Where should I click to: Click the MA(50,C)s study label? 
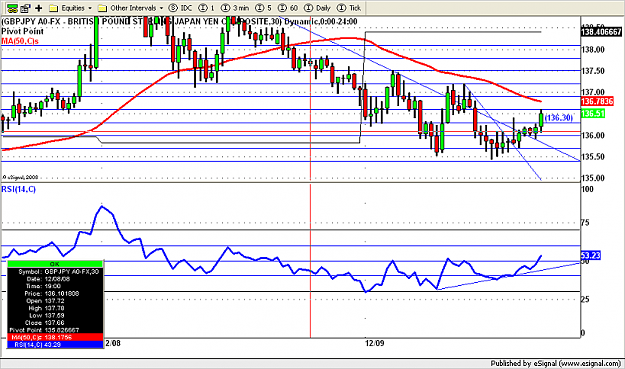coord(20,41)
